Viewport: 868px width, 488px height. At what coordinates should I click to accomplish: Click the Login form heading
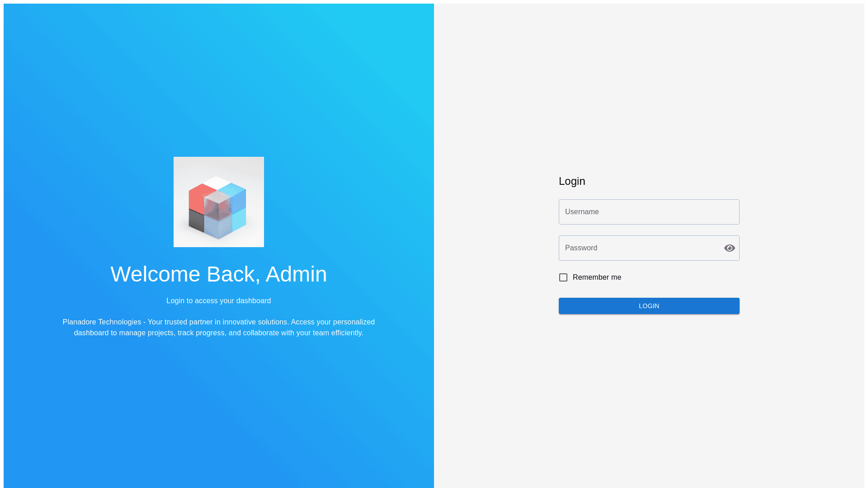pos(572,181)
